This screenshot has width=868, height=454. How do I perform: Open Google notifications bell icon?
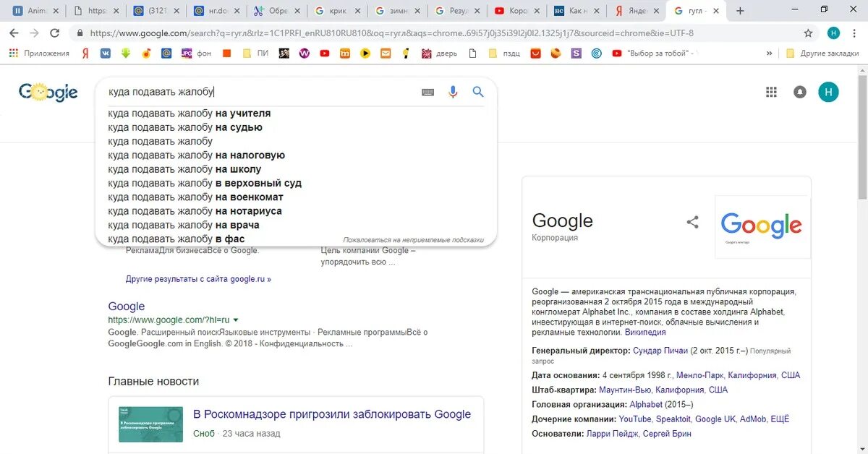pos(800,92)
